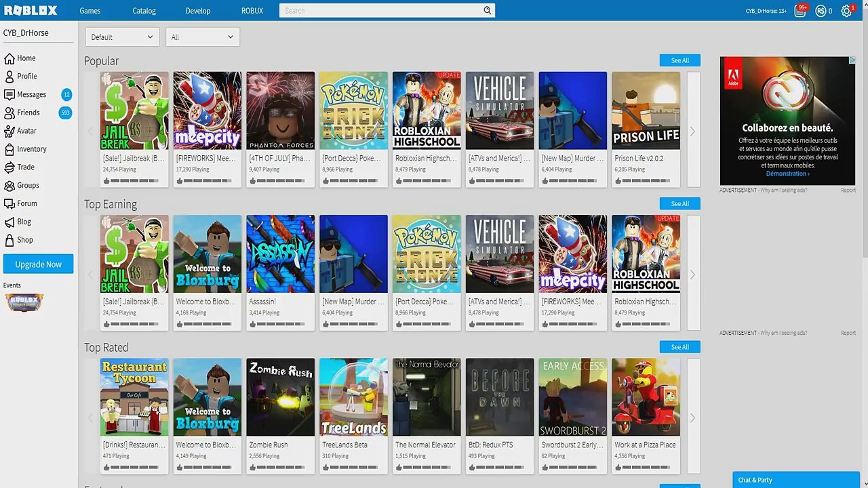Click the CYB_DrHorse name in the sidebar
Screen dimensions: 868x488
tap(26, 33)
